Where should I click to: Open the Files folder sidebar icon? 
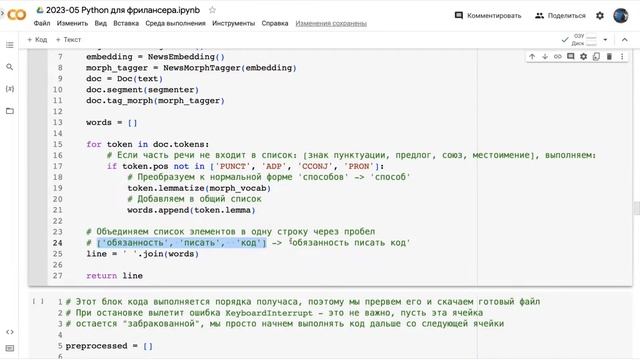[x=10, y=111]
